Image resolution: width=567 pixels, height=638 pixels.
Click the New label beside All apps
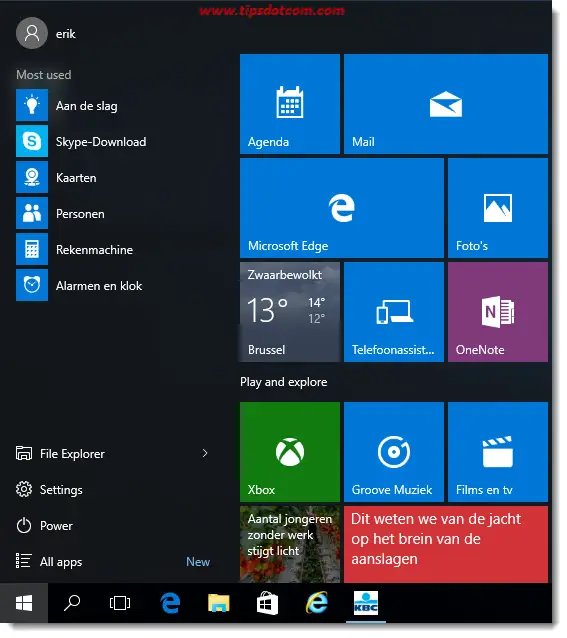(198, 562)
